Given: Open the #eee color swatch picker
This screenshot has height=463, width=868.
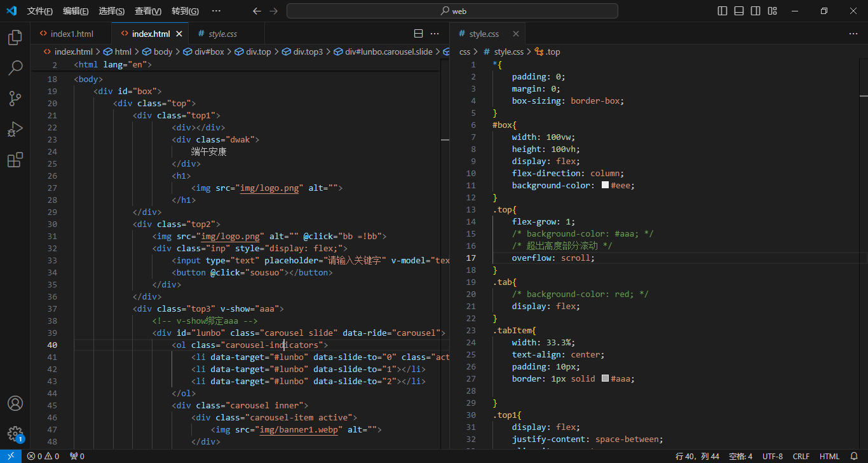Looking at the screenshot, I should (x=605, y=185).
